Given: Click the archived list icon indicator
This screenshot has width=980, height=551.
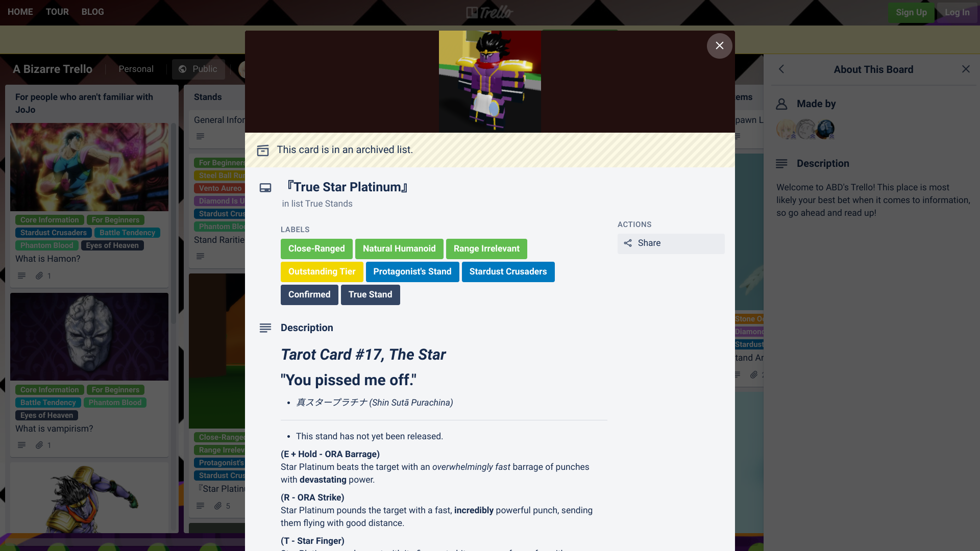Looking at the screenshot, I should tap(263, 150).
